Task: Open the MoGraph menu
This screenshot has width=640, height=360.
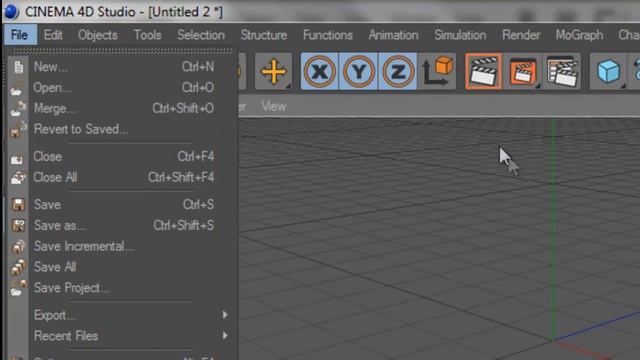Action: 579,35
